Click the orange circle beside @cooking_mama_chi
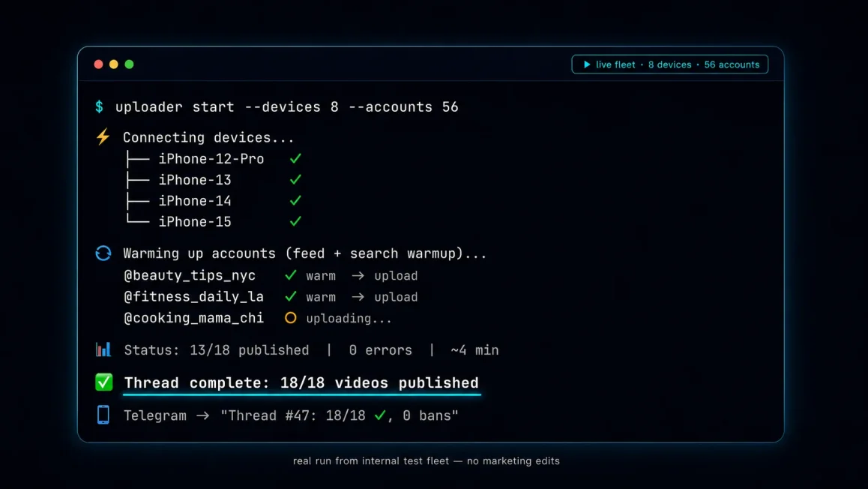Viewport: 868px width, 489px height. tap(291, 318)
